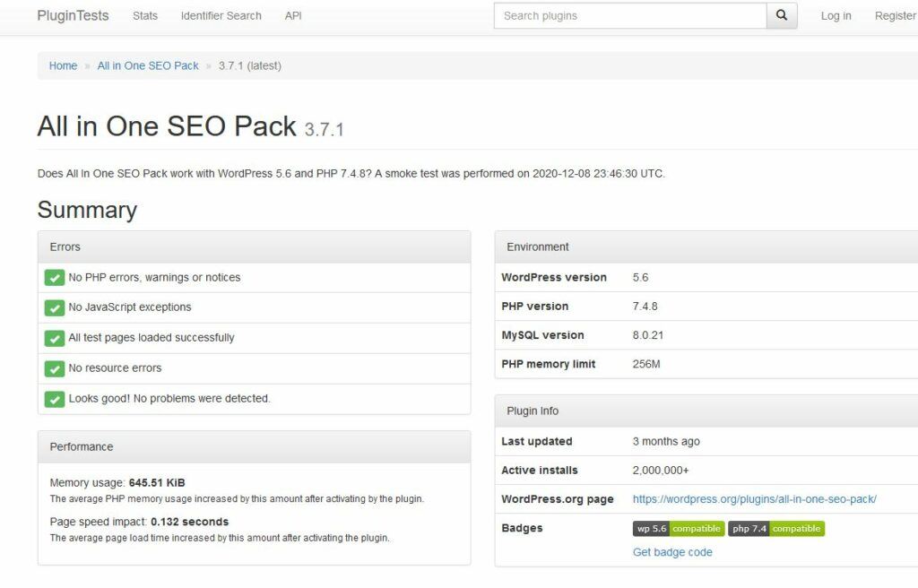Click the check next to 'All test pages loaded successfully'
Image resolution: width=918 pixels, height=588 pixels.
click(55, 337)
